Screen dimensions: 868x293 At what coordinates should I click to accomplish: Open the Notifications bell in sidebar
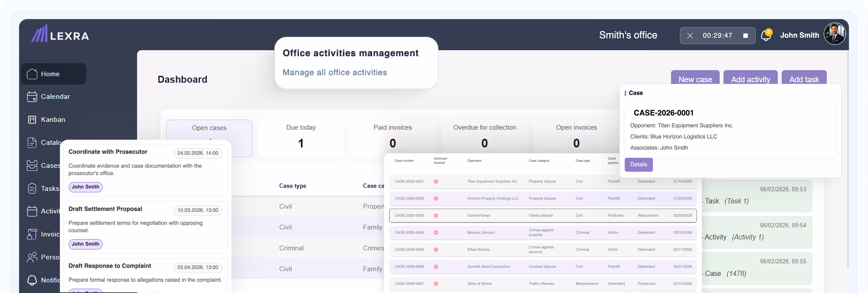[32, 280]
